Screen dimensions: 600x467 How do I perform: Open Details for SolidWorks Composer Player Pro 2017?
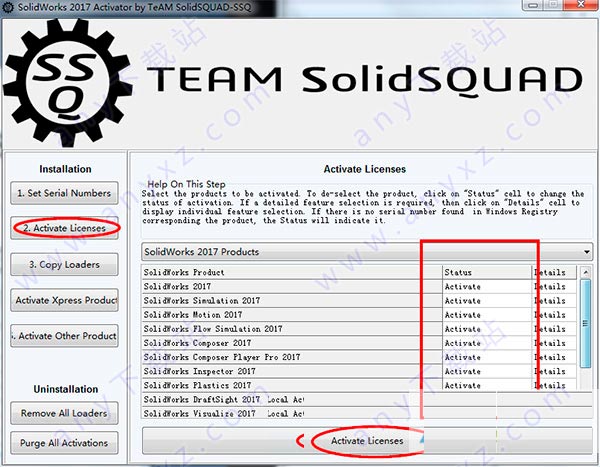554,358
